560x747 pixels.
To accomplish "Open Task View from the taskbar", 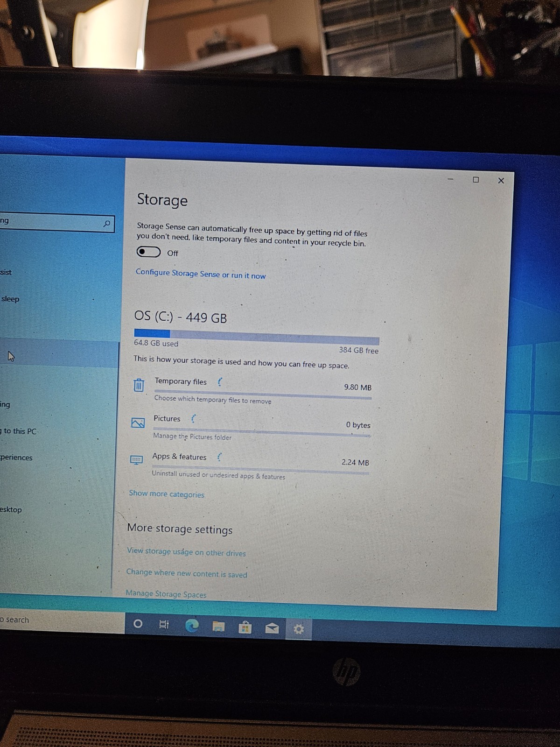I will (164, 624).
